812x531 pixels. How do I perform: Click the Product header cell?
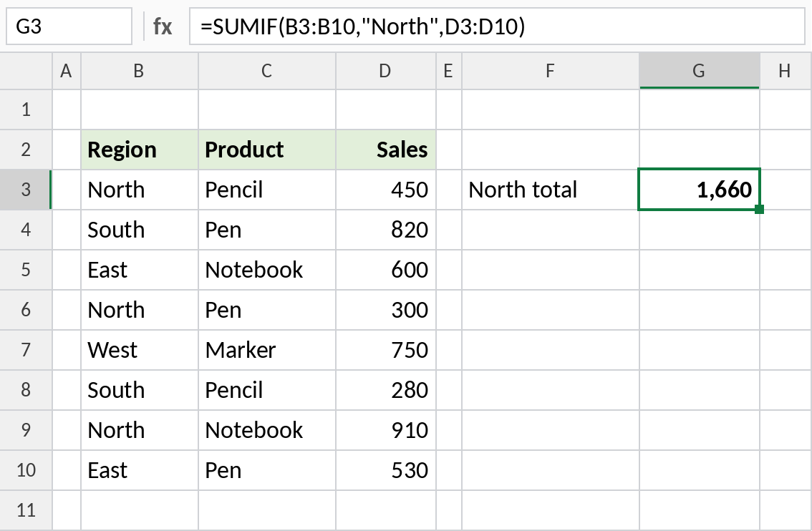[266, 150]
